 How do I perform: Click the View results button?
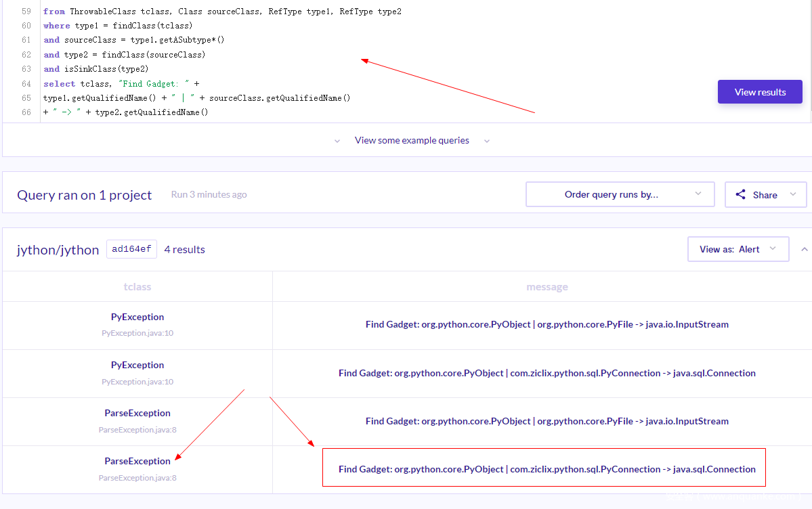[760, 92]
